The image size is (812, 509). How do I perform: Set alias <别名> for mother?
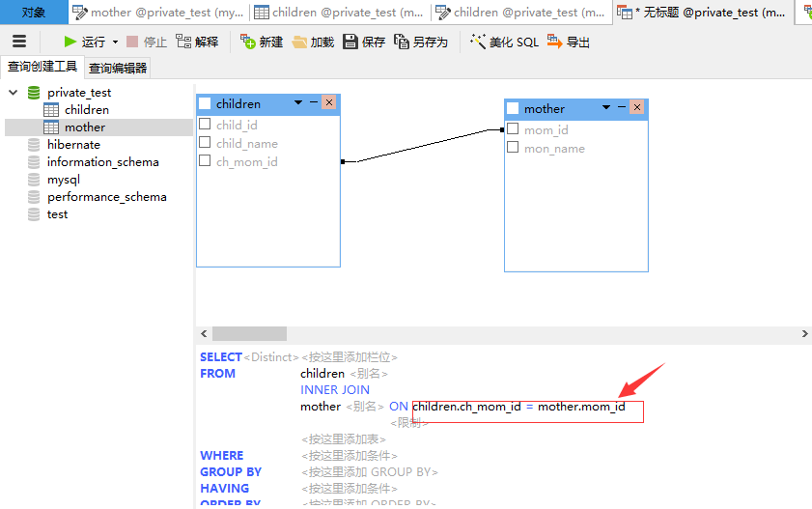pos(365,407)
